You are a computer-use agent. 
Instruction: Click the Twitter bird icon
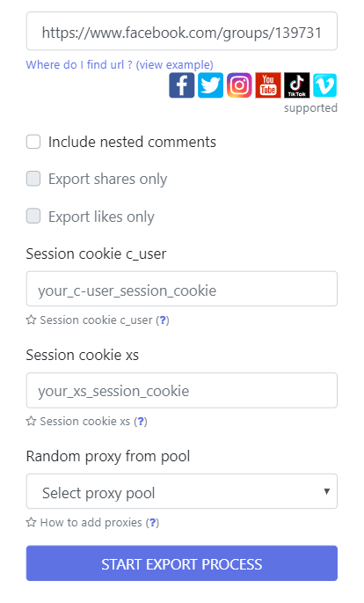[210, 85]
